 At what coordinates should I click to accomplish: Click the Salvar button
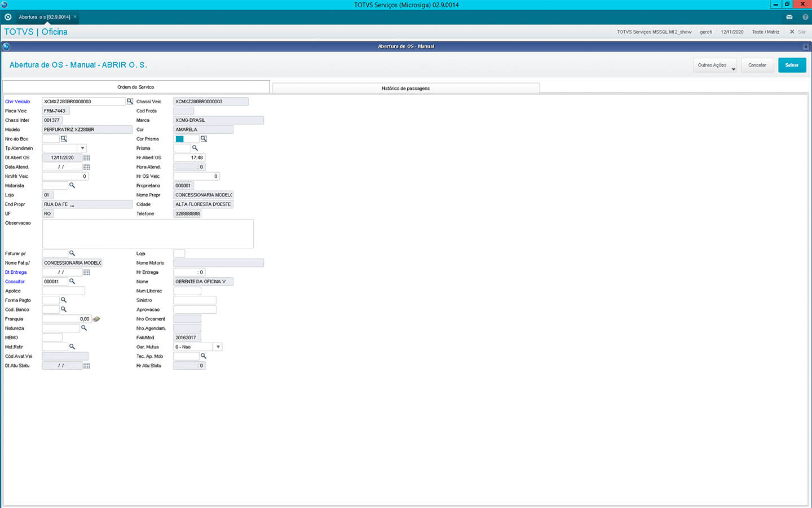(x=792, y=65)
